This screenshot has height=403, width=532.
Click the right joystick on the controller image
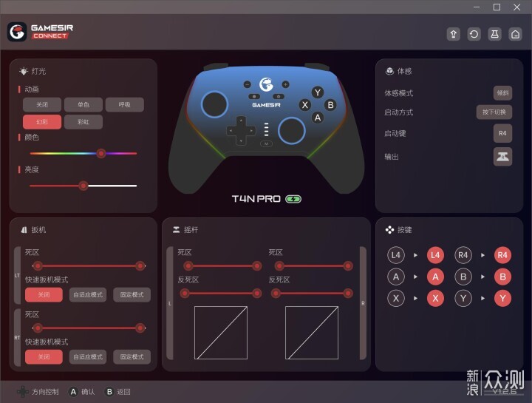point(291,130)
